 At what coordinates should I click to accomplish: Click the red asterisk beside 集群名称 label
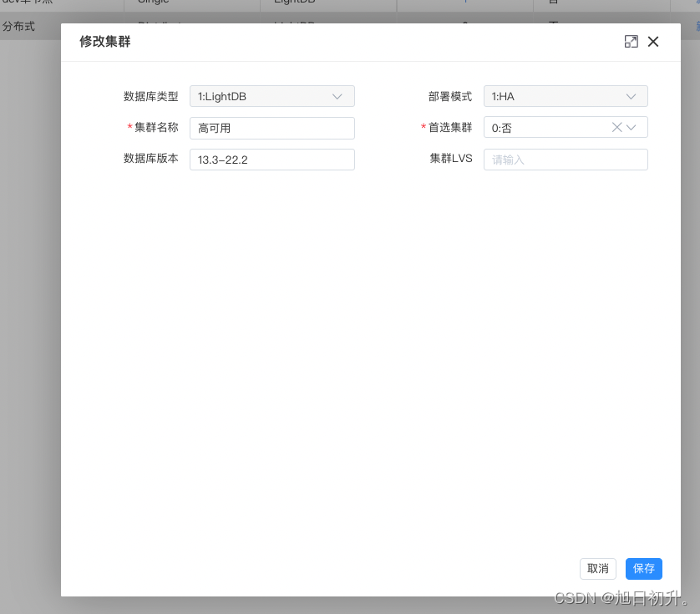132,128
